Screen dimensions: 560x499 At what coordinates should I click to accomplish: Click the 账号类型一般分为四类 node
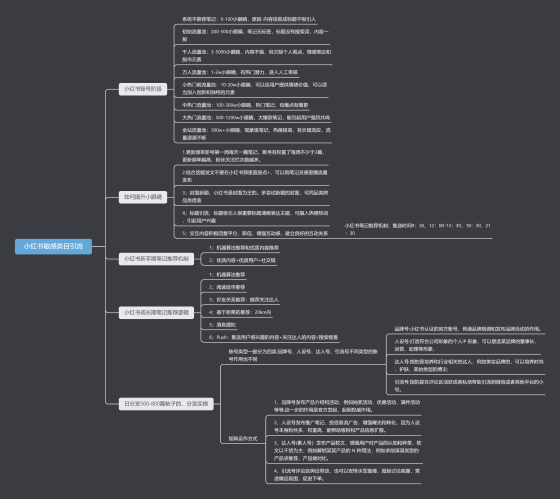pos(303,355)
